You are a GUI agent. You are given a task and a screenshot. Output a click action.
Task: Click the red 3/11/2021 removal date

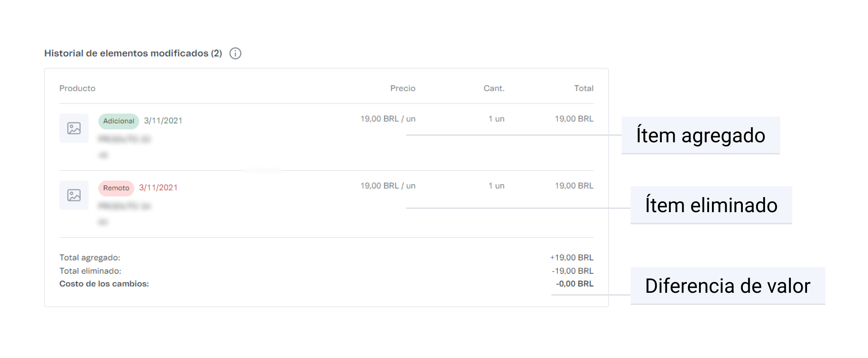(x=158, y=188)
